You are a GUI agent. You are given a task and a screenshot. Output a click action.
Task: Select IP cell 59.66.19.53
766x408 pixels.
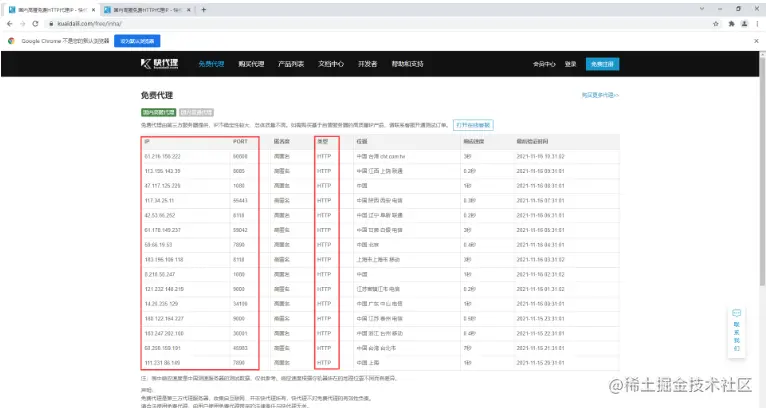[x=158, y=244]
